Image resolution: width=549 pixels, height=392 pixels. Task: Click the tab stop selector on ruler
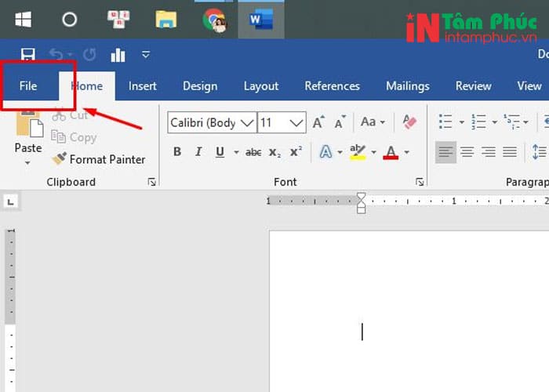tap(10, 202)
